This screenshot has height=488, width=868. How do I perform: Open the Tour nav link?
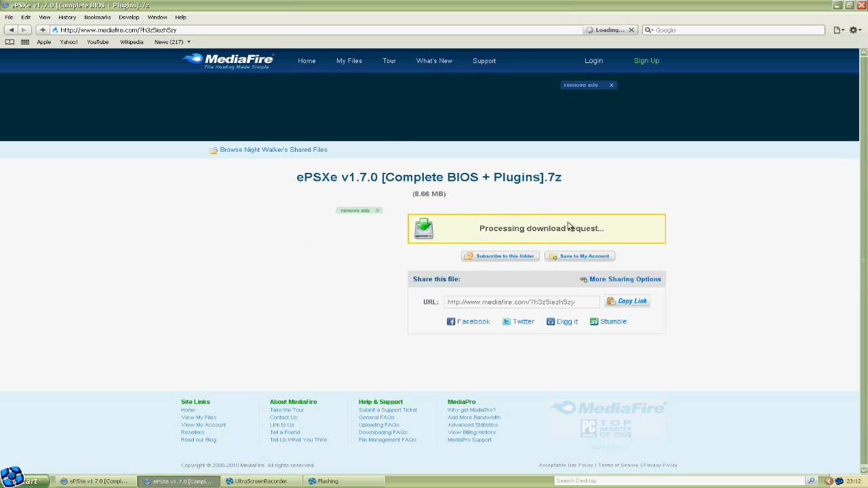[x=389, y=61]
